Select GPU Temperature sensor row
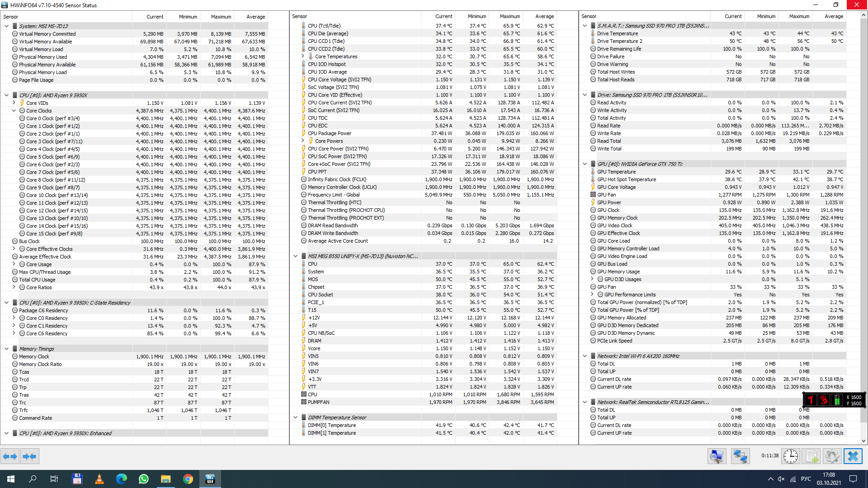868x488 pixels. (616, 172)
